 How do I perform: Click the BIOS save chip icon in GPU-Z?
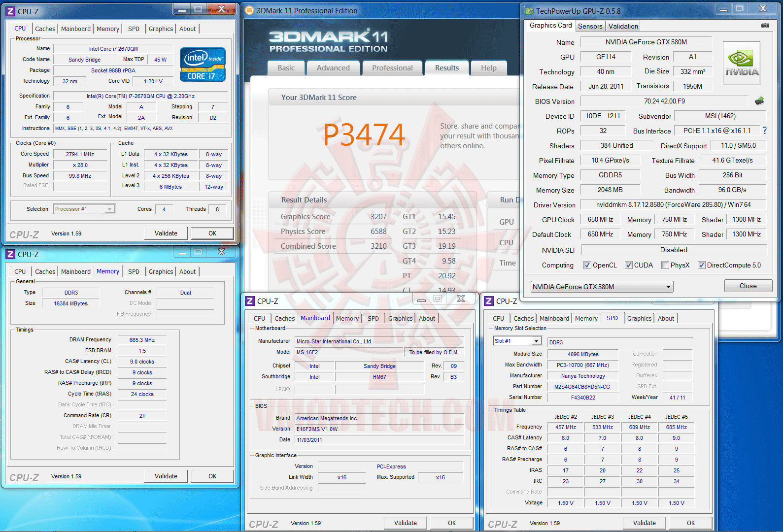coord(759,101)
